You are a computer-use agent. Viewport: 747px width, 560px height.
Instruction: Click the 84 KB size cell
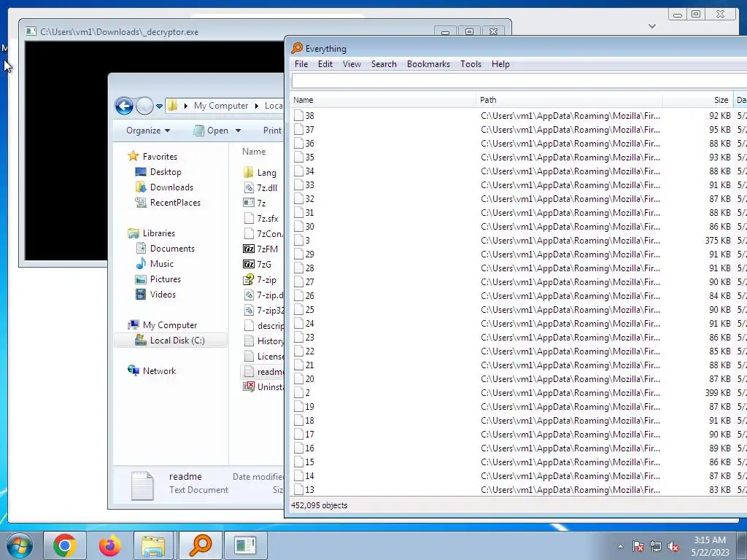pos(720,296)
